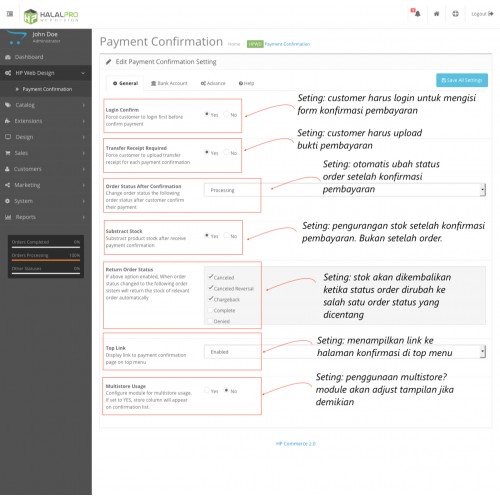Open the Top Link Enabled dropdown
Screen dimensions: 500x500
click(x=345, y=352)
